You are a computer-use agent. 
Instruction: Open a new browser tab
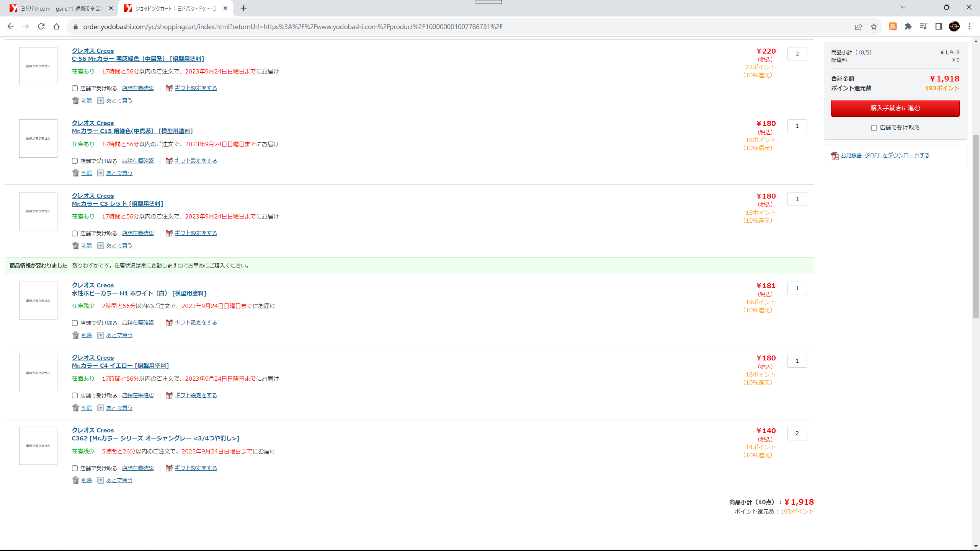tap(243, 8)
